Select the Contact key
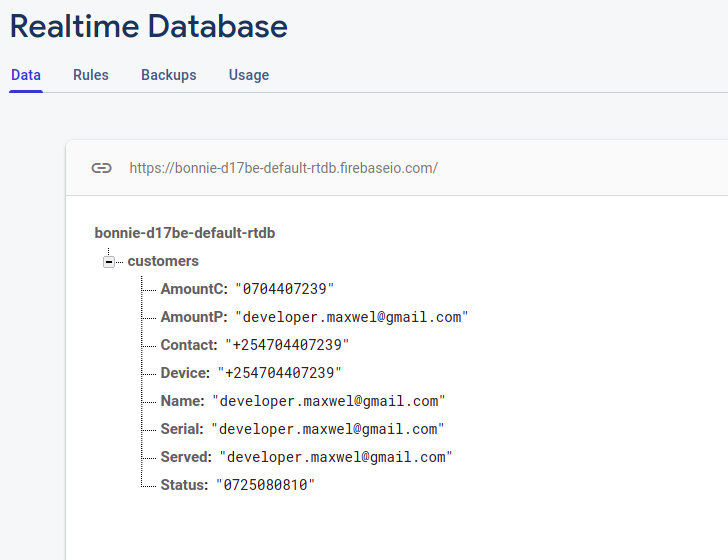 pyautogui.click(x=188, y=345)
